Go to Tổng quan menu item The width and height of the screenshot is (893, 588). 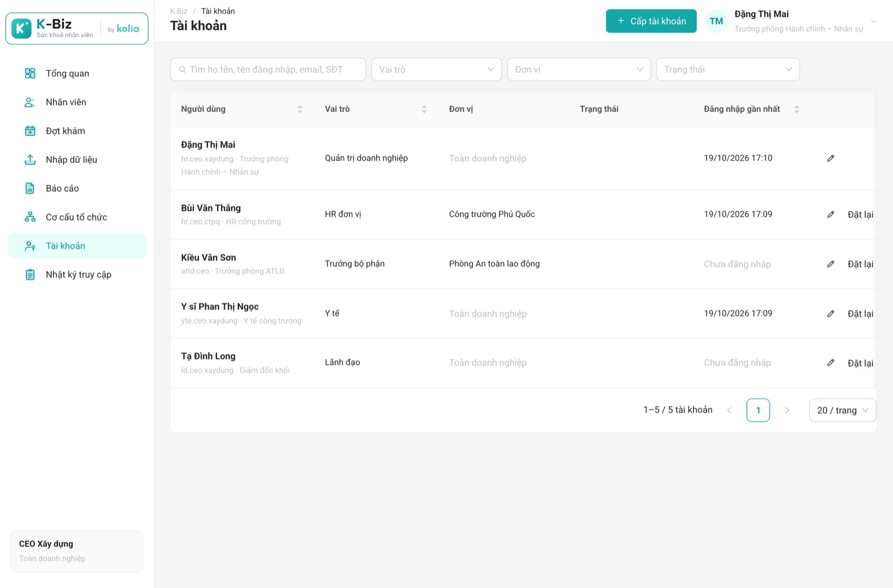point(76,73)
